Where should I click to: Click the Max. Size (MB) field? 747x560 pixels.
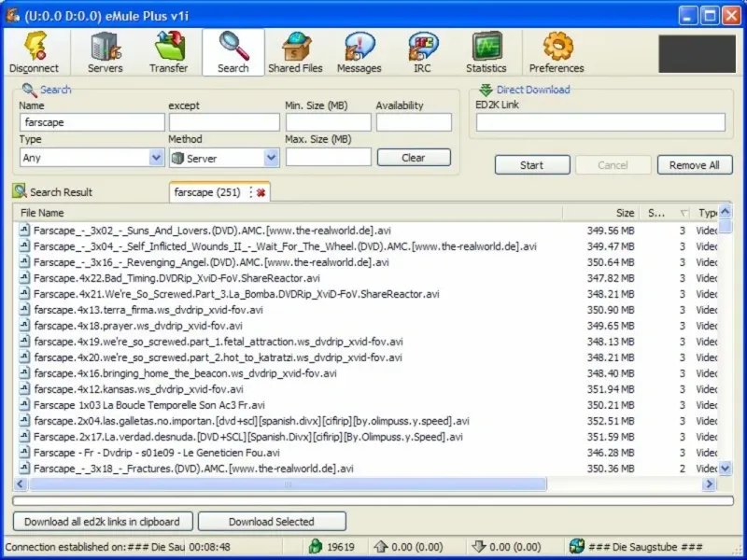[329, 157]
